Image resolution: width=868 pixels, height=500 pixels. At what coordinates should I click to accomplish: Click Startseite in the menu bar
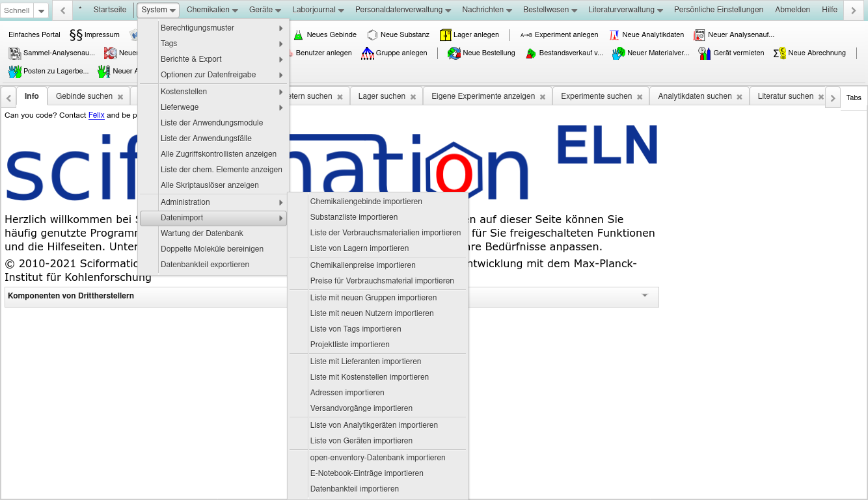(x=110, y=10)
